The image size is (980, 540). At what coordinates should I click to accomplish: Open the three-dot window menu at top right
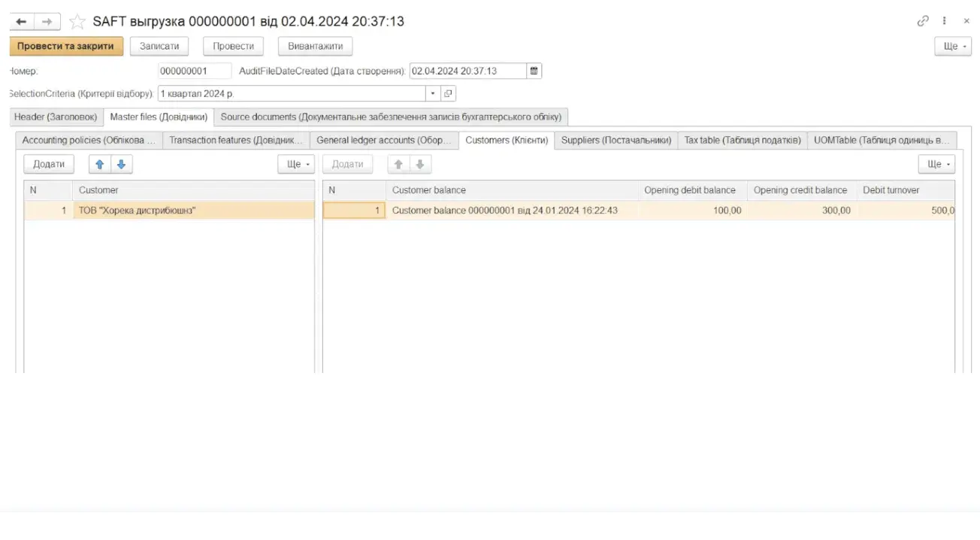pyautogui.click(x=944, y=21)
